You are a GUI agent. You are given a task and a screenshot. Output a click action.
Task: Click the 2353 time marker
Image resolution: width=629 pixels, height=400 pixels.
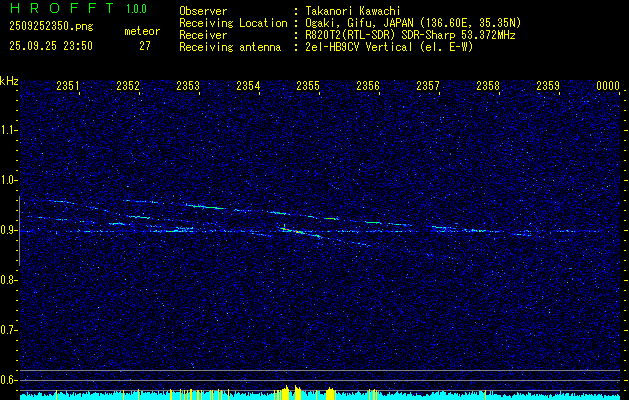(188, 85)
